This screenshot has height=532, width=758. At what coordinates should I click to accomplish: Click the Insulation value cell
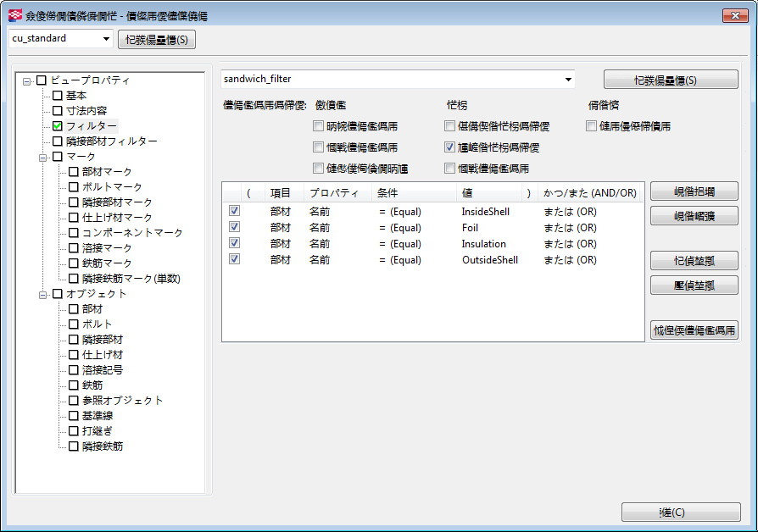click(x=483, y=244)
